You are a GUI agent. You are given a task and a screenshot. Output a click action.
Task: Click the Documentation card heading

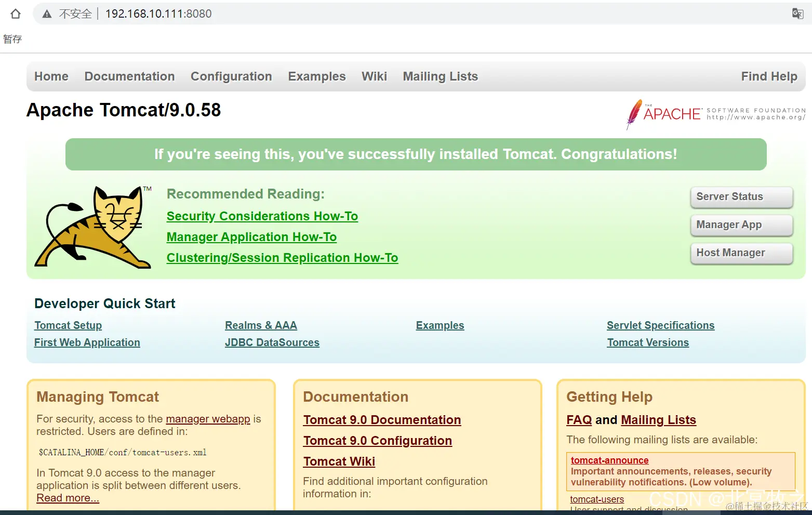(355, 397)
